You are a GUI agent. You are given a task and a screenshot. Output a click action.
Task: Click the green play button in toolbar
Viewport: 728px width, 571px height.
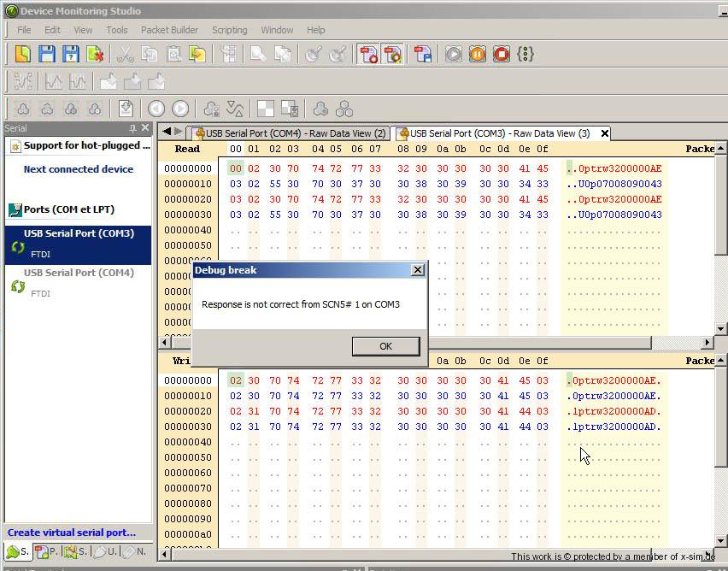pyautogui.click(x=454, y=54)
